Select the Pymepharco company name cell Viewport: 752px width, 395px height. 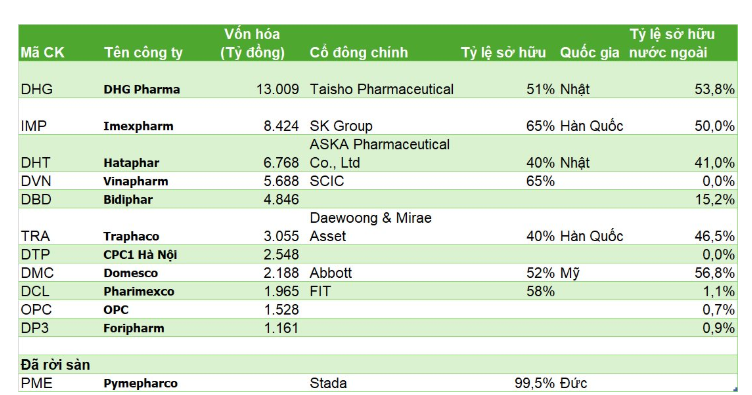pyautogui.click(x=141, y=383)
